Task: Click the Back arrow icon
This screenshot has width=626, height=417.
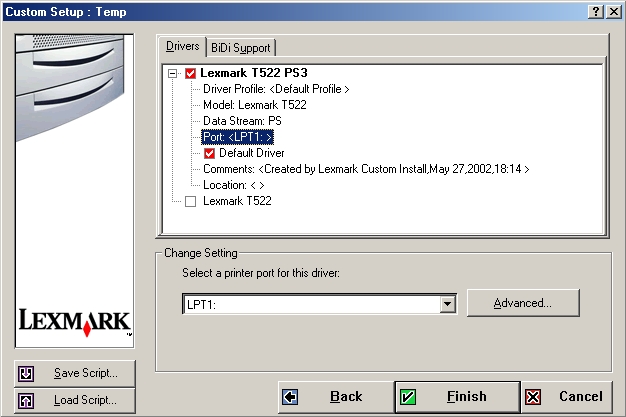Action: click(290, 397)
